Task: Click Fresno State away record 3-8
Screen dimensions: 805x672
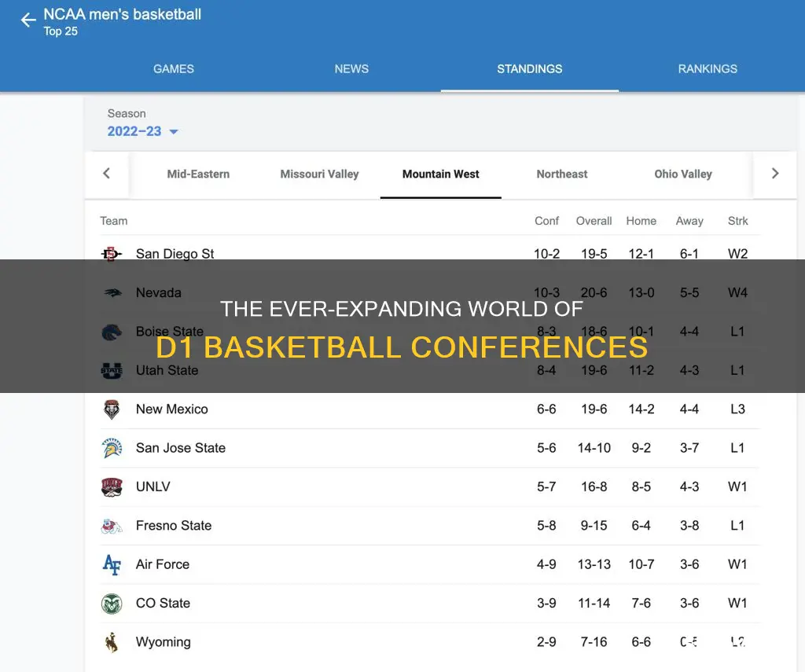Action: (689, 525)
